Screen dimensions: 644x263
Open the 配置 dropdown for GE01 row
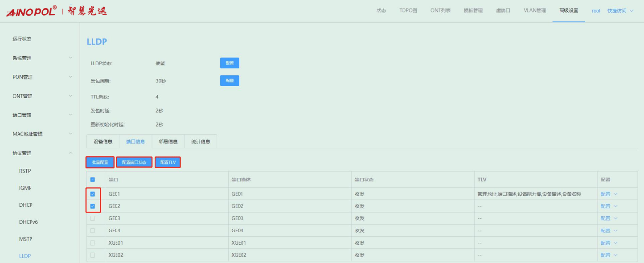click(x=609, y=194)
